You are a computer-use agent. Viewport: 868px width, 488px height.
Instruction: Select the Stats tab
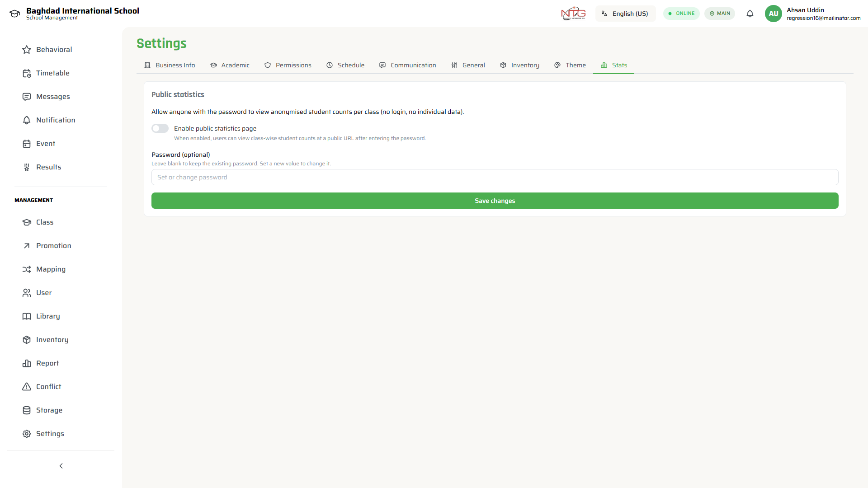614,65
